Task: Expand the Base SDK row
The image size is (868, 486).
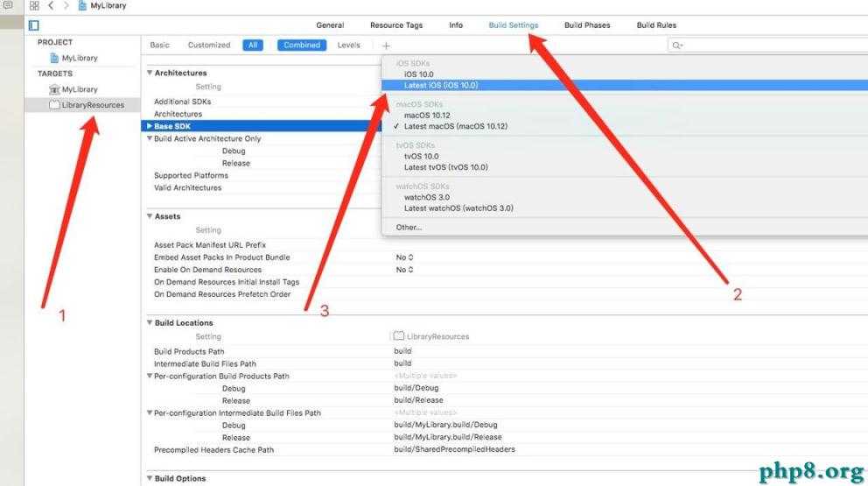Action: (150, 126)
